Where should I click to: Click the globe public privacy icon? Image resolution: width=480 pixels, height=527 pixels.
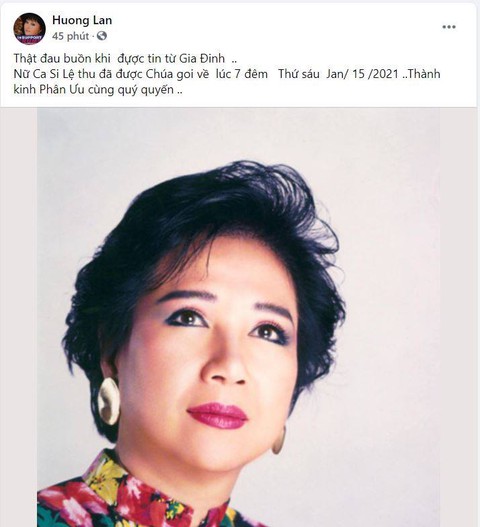[x=102, y=36]
